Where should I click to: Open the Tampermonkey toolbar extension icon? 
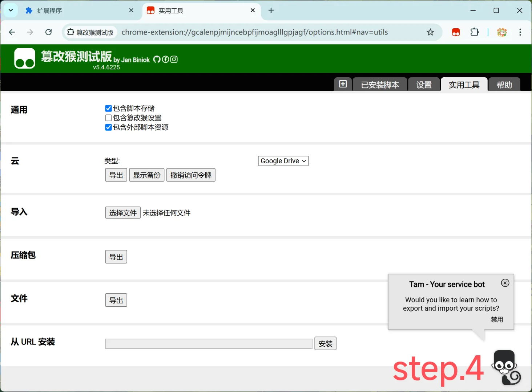coord(456,32)
